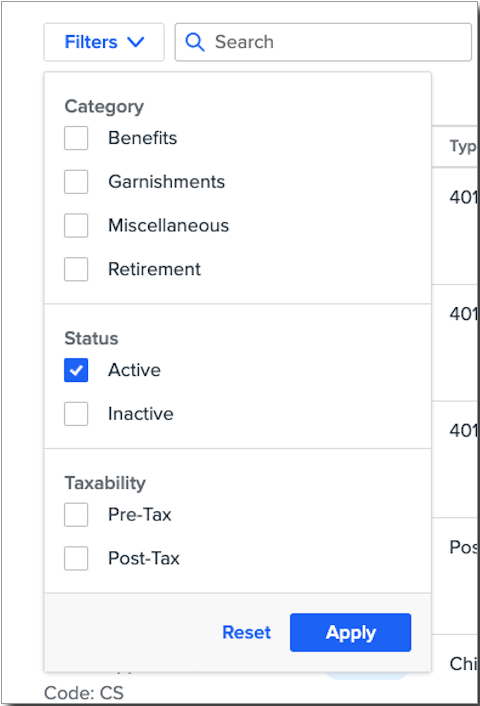The height and width of the screenshot is (706, 480).
Task: Check the Inactive status checkbox
Action: (x=76, y=414)
